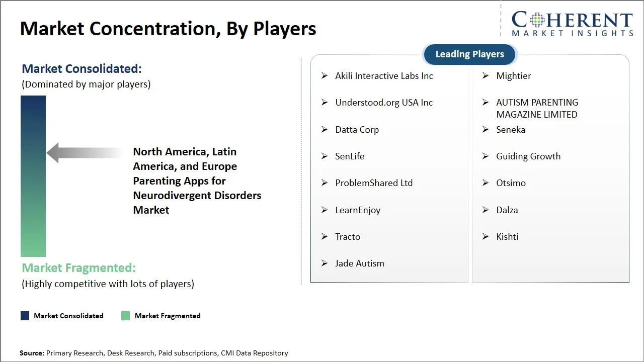644x362 pixels.
Task: Select the Market Consolidated heading
Action: (x=82, y=68)
